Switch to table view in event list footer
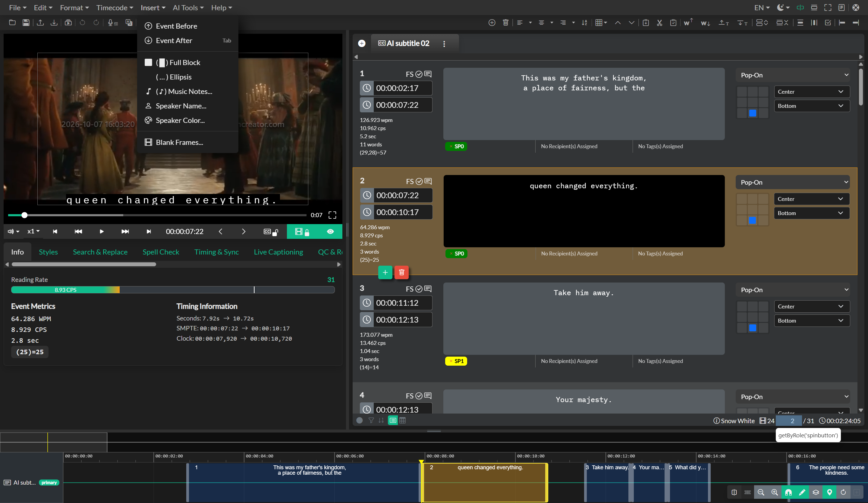The width and height of the screenshot is (868, 503). coord(402,420)
